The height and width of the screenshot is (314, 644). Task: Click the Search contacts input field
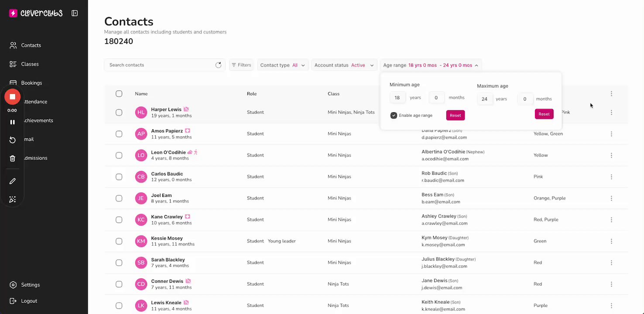(159, 65)
